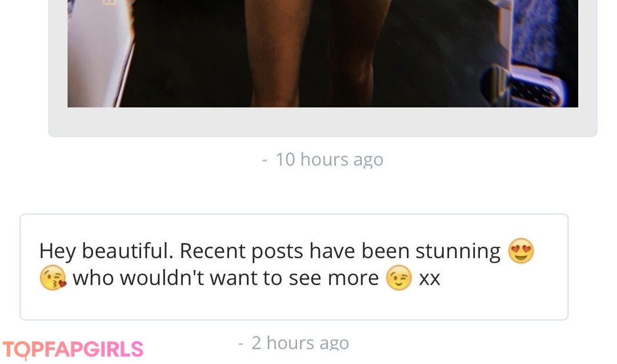Click the "xx" at the message end
Viewport: 617px width, 364px height.
429,278
